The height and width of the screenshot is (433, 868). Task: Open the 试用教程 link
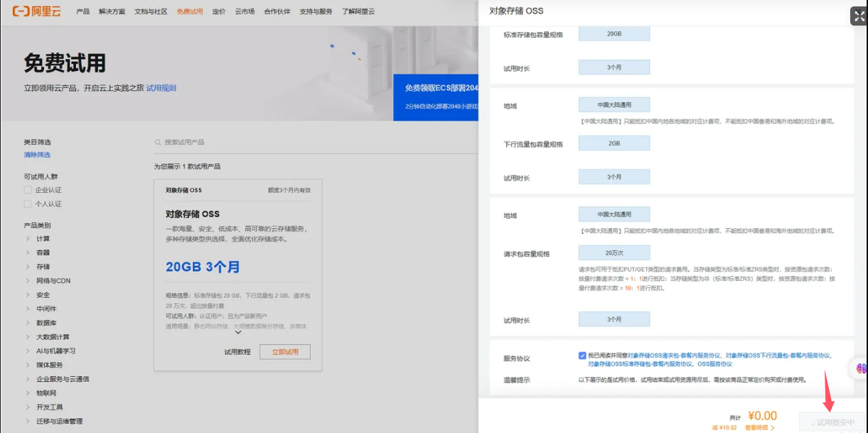[x=237, y=352]
